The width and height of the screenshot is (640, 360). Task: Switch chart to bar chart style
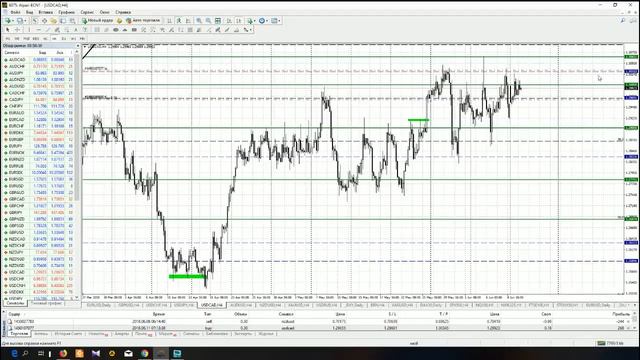pyautogui.click(x=169, y=20)
